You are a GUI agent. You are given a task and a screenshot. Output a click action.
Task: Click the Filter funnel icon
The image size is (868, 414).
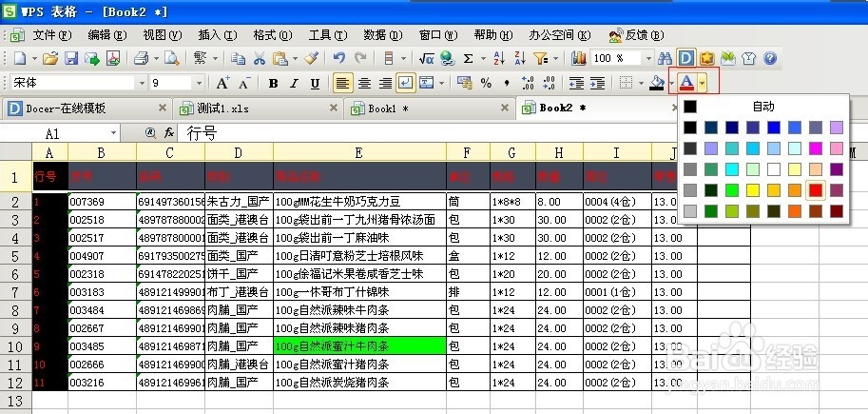click(540, 58)
